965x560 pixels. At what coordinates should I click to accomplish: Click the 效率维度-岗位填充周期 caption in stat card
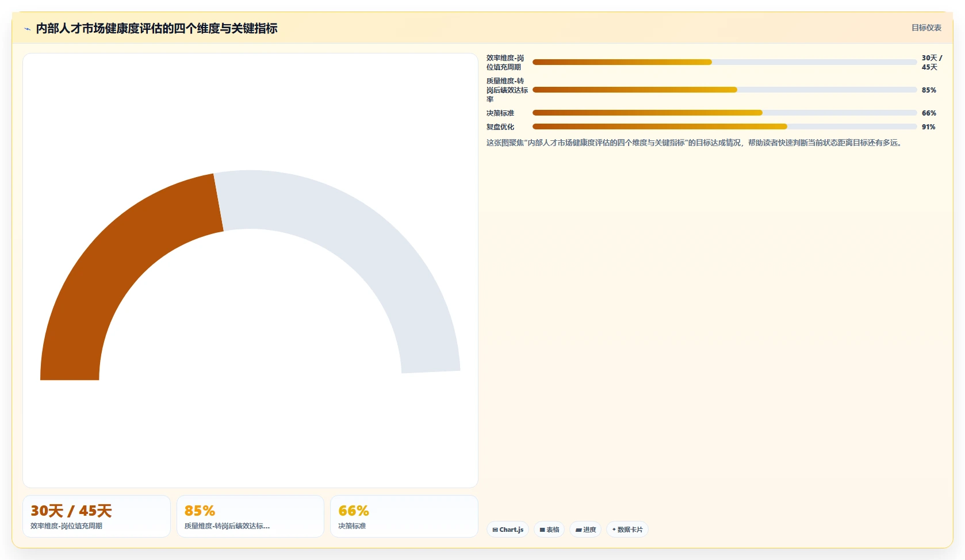click(66, 526)
